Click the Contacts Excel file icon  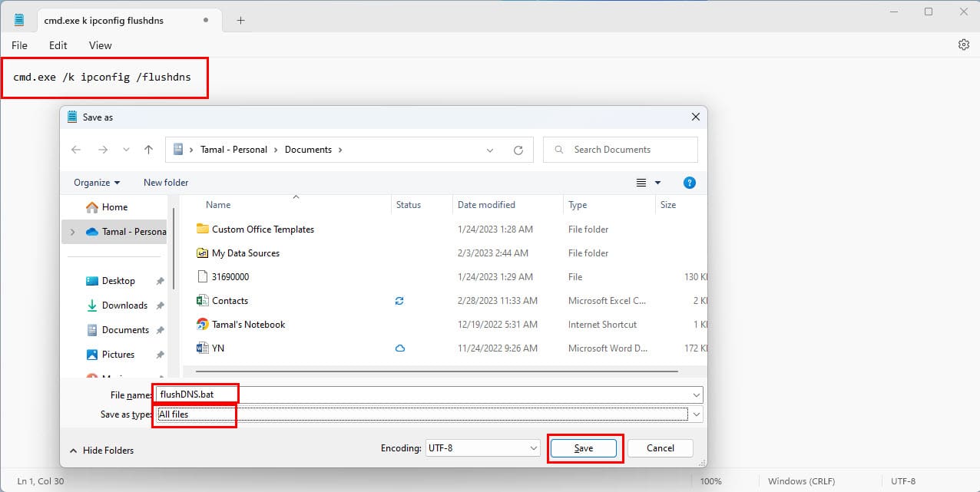point(203,300)
